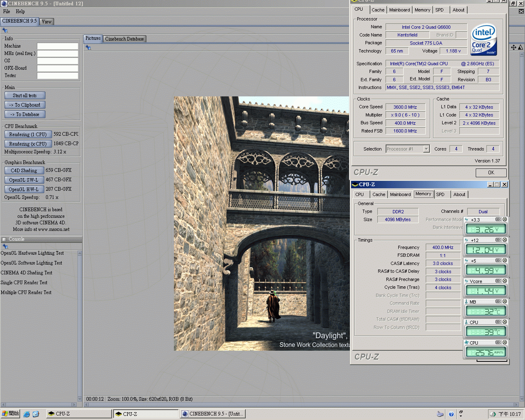
Task: Click the 'Intel Core 2 Quad Q6600' name field
Action: pyautogui.click(x=426, y=27)
